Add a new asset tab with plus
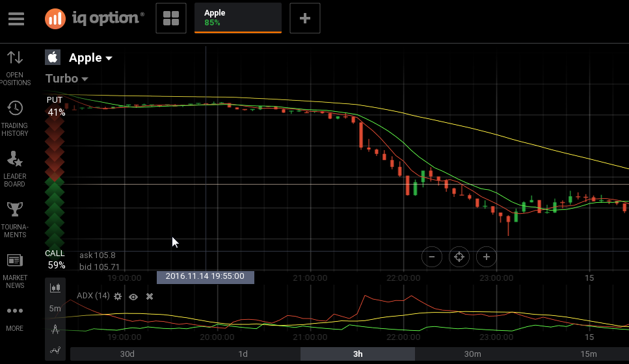This screenshot has width=629, height=364. [305, 18]
